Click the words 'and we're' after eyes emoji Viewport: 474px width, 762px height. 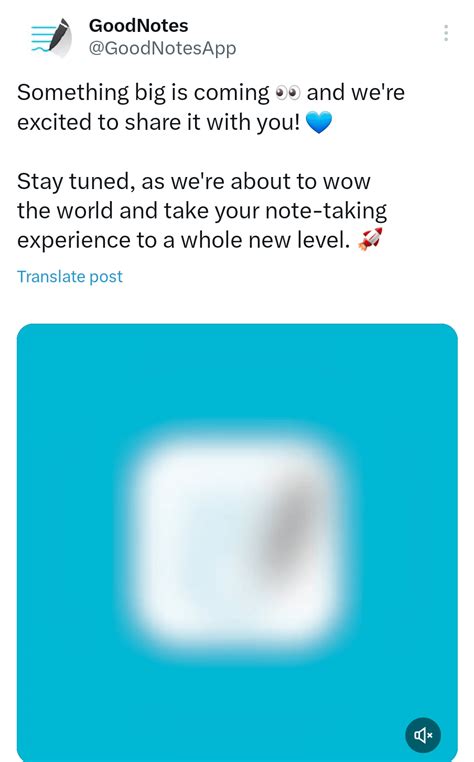click(x=355, y=92)
